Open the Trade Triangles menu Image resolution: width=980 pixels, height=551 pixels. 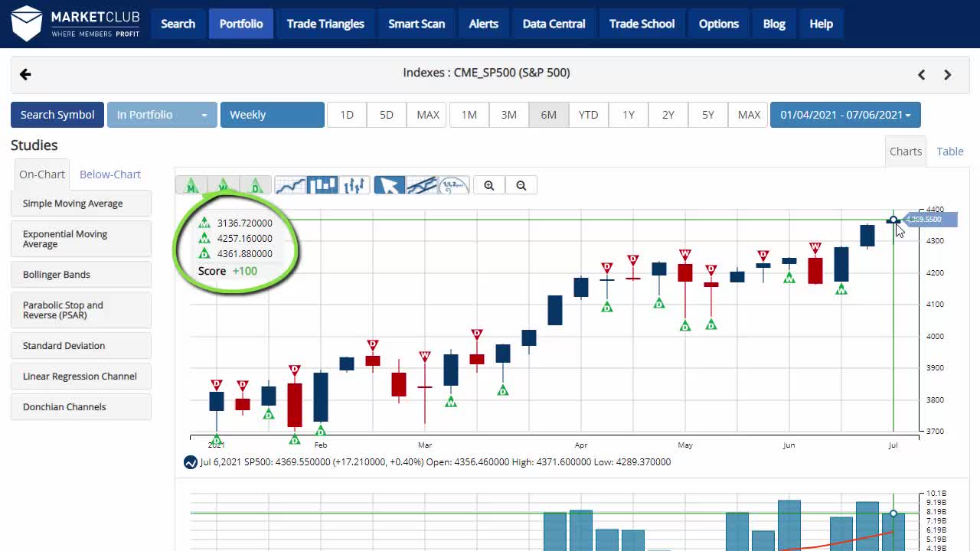325,24
